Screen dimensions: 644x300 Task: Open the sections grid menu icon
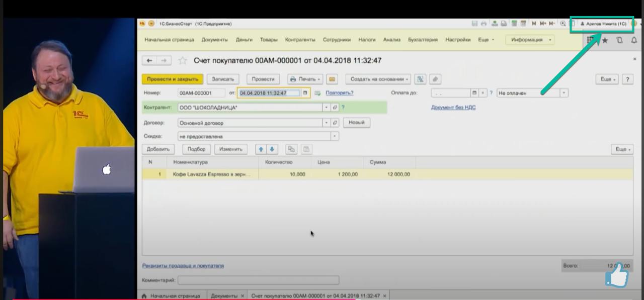tap(591, 40)
